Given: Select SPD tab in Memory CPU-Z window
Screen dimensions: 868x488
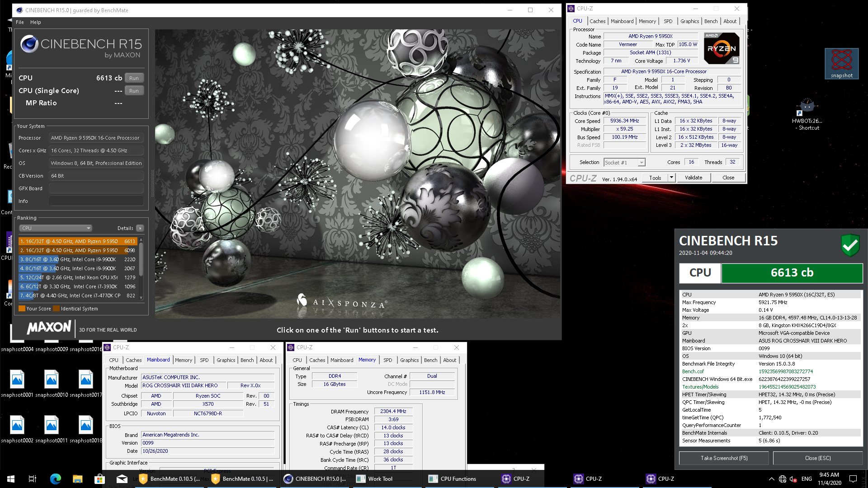Looking at the screenshot, I should [x=387, y=360].
